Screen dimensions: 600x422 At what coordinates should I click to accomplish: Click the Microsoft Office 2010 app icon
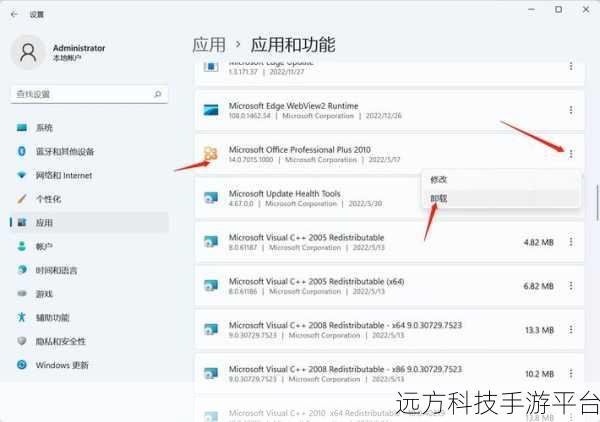click(210, 154)
